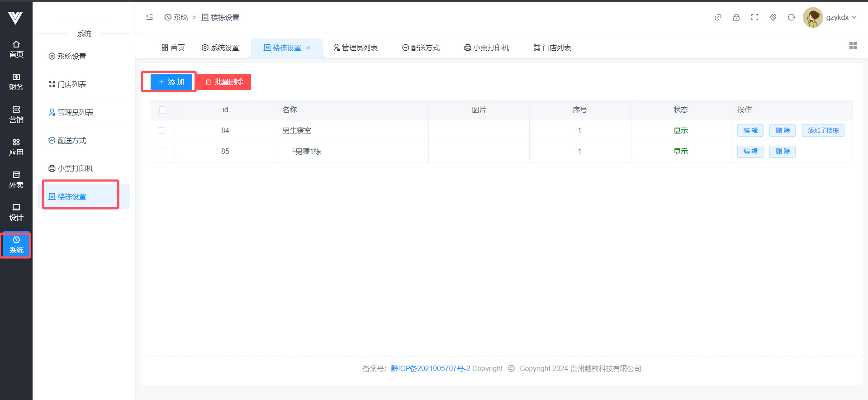Toggle the select-all checkbox in table header
This screenshot has width=868, height=400.
pos(163,110)
